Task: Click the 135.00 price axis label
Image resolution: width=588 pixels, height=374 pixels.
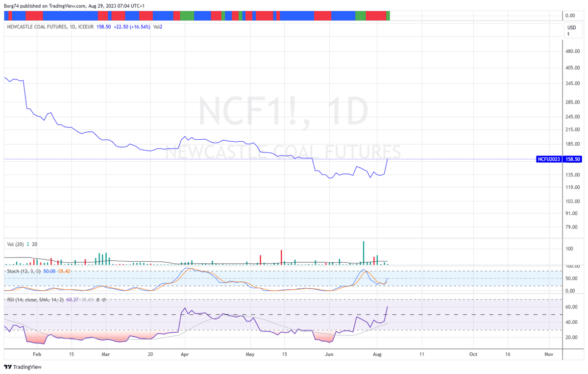Action: click(x=572, y=175)
